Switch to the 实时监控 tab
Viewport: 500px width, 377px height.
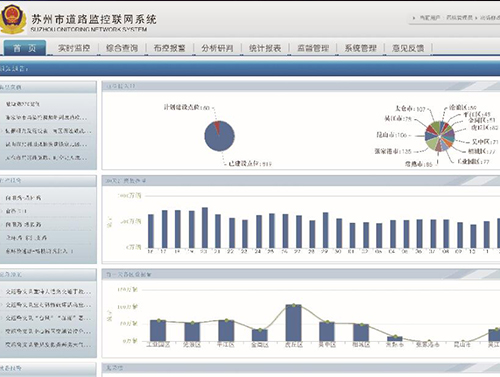(x=74, y=48)
